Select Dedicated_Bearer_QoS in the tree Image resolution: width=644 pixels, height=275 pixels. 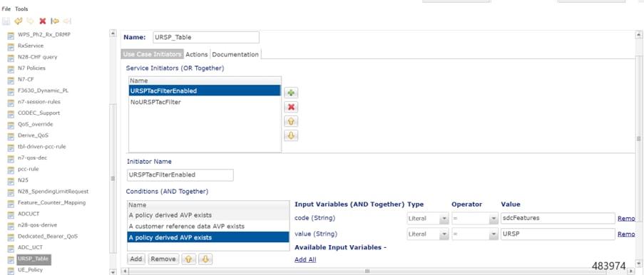coord(48,236)
